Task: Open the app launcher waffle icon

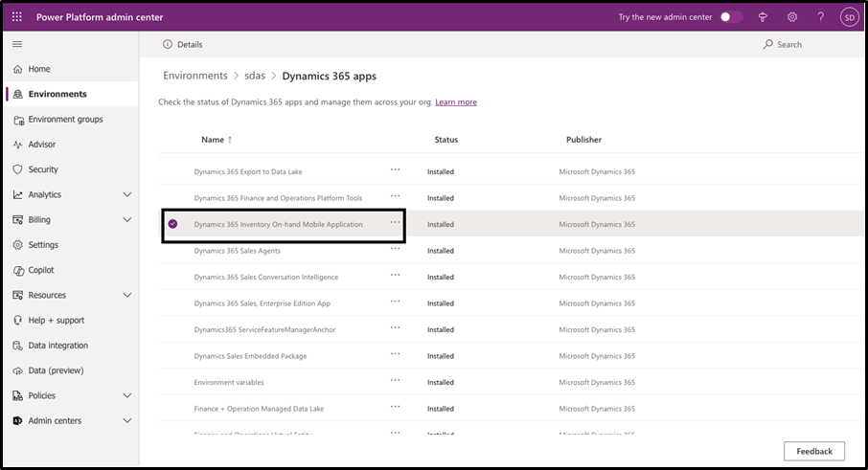Action: coord(17,16)
